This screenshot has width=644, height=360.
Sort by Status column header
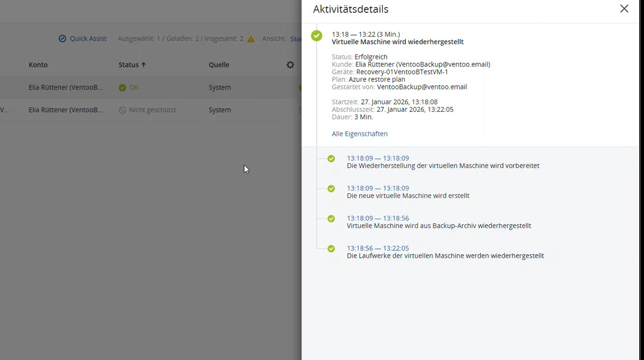coord(132,65)
